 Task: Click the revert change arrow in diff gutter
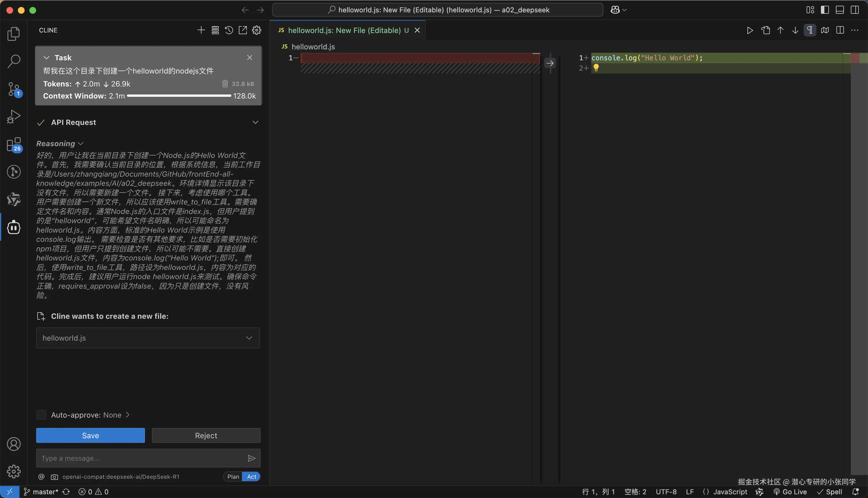click(550, 63)
